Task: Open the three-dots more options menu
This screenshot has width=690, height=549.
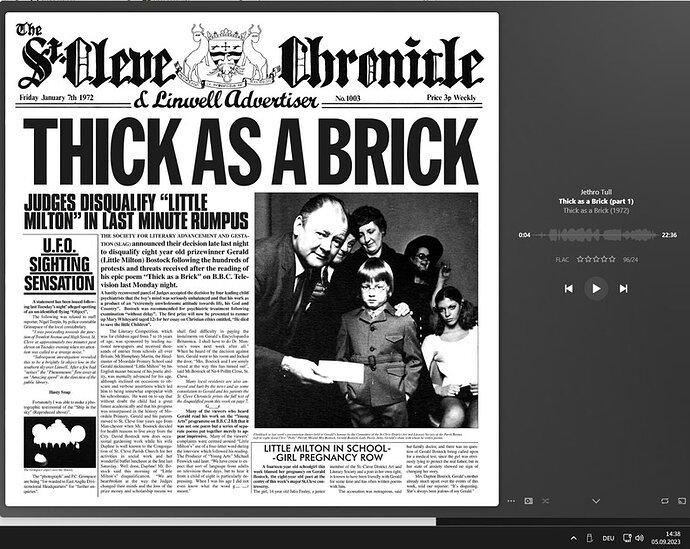Action: pos(511,501)
